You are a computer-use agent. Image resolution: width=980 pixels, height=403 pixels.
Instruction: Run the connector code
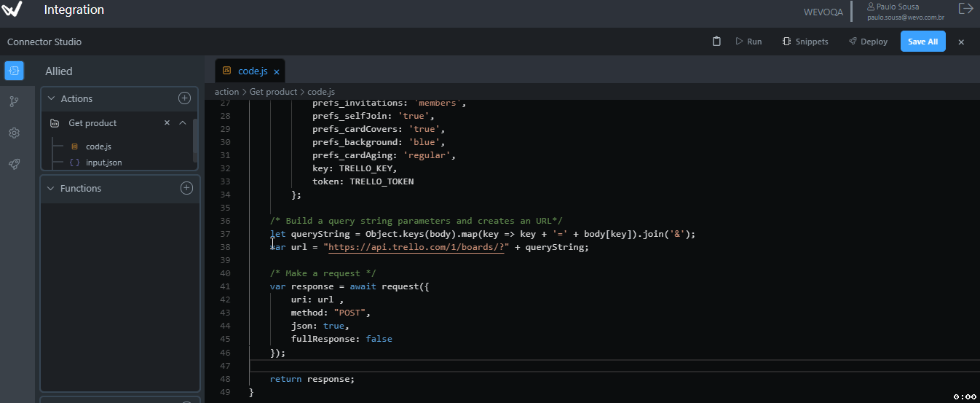(748, 42)
